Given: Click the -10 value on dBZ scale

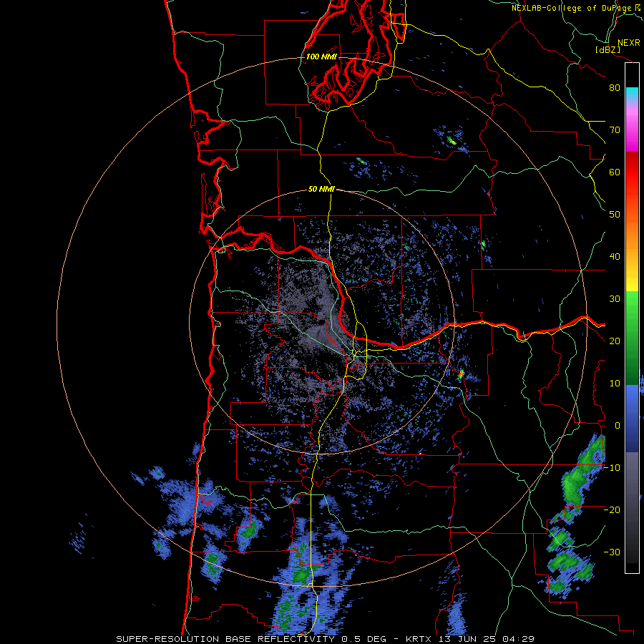Looking at the screenshot, I should pos(612,468).
